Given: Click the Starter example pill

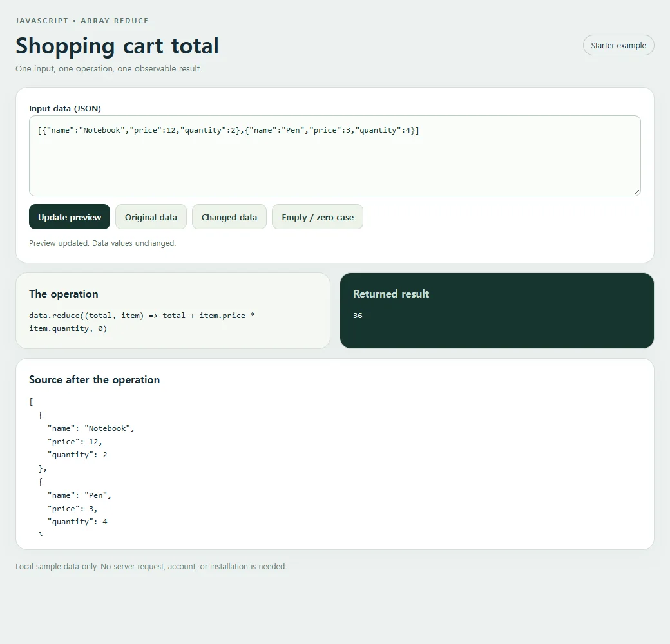Looking at the screenshot, I should [x=618, y=45].
